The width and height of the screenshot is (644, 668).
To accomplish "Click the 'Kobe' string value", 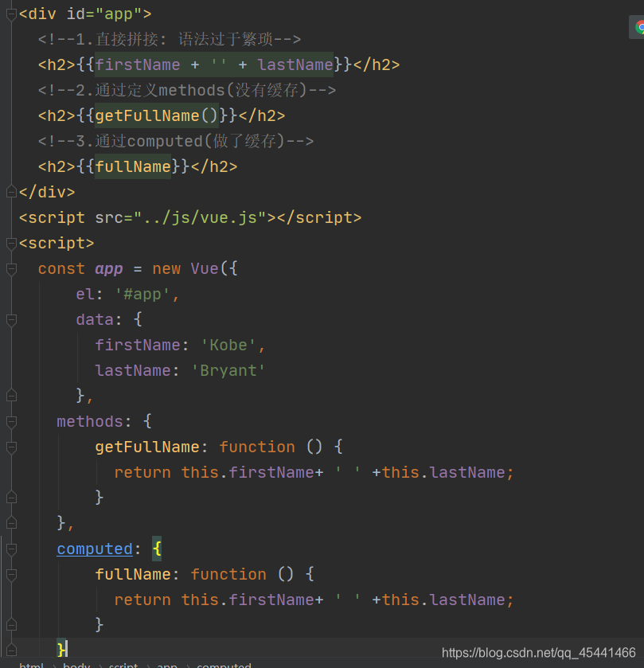I will 228,345.
